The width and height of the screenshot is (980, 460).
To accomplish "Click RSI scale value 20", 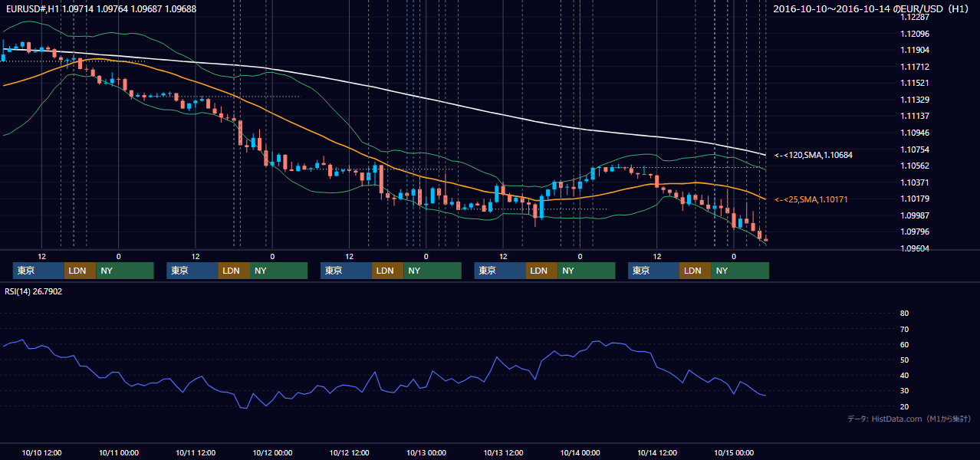I will tap(904, 406).
